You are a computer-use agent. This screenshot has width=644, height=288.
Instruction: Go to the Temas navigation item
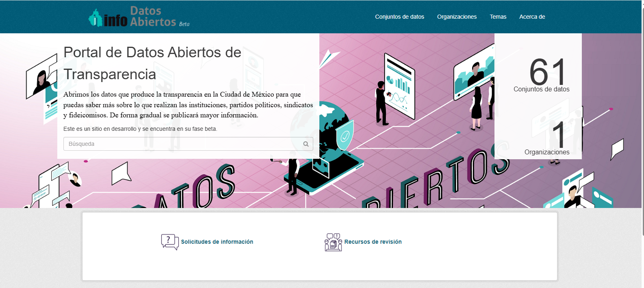click(x=498, y=17)
